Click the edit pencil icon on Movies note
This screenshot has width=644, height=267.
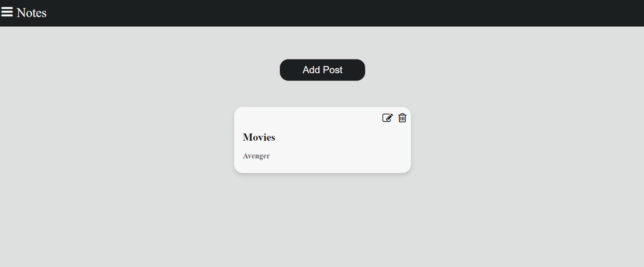pos(387,118)
